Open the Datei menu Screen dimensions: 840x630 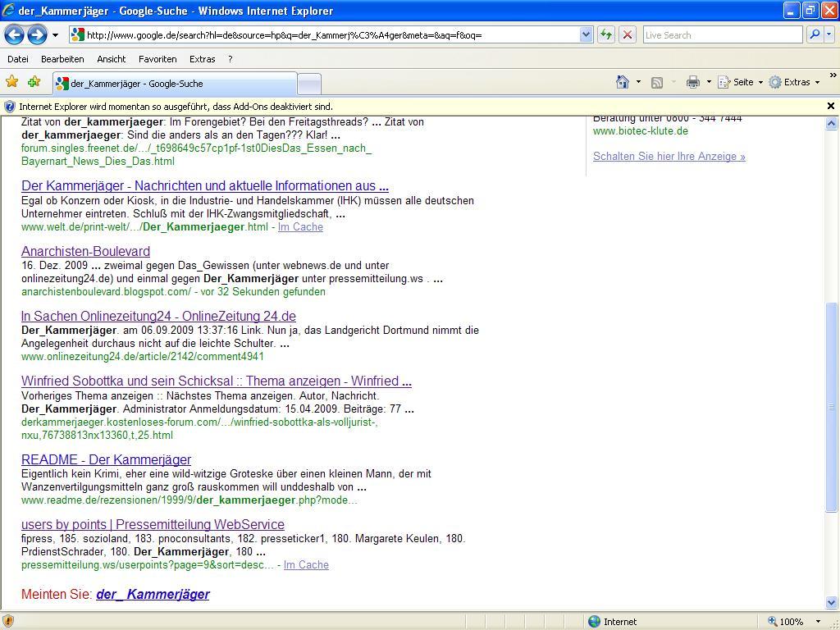(18, 59)
